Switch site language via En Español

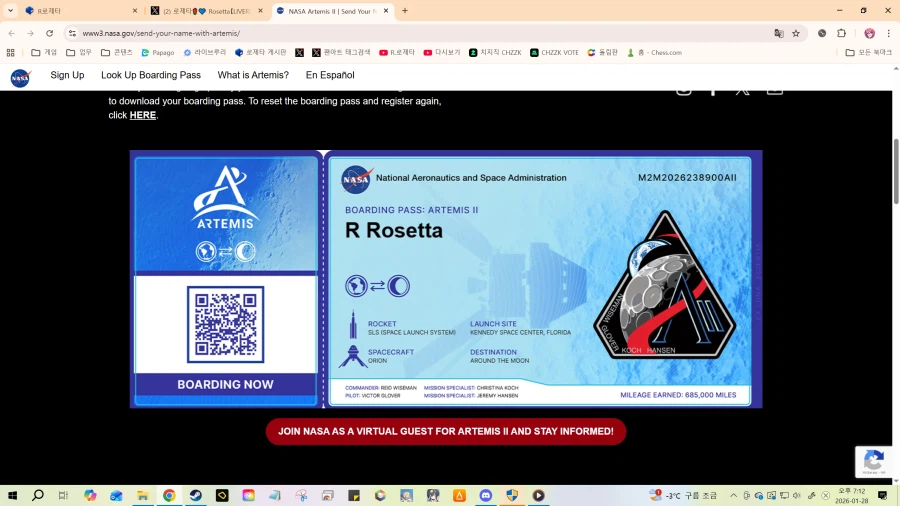pyautogui.click(x=330, y=75)
